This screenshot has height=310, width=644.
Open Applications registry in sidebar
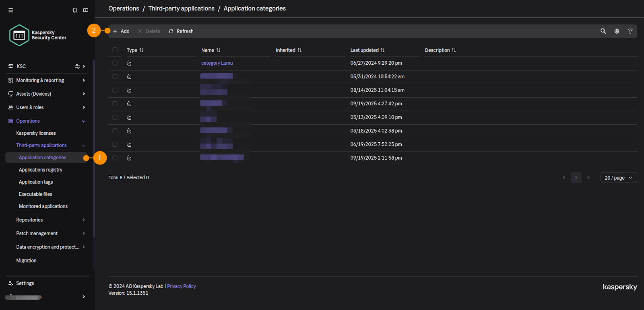tap(41, 170)
